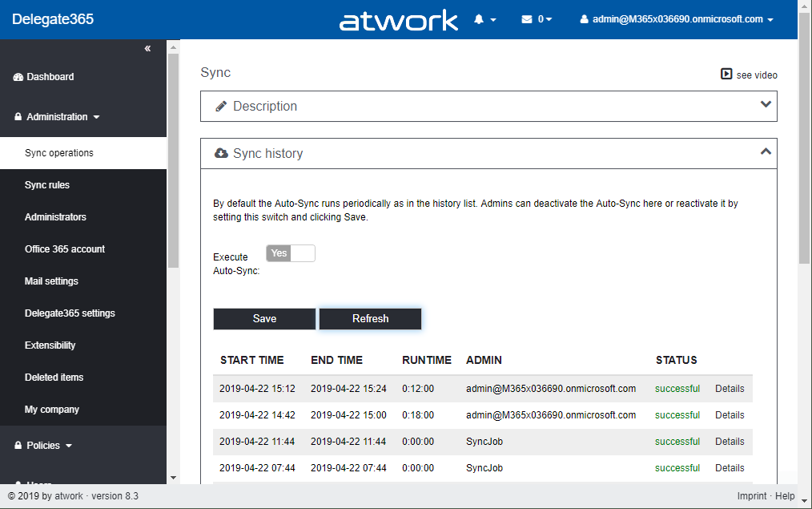Open dropdown caret next to message count

[549, 19]
